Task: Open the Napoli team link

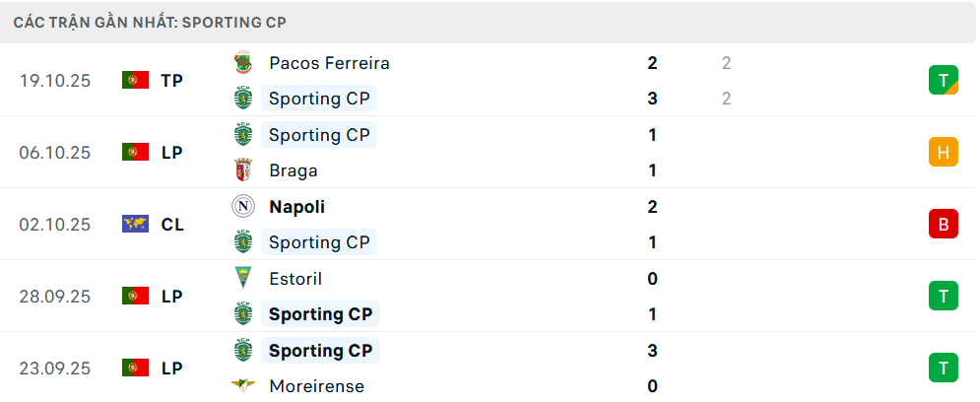Action: tap(296, 207)
